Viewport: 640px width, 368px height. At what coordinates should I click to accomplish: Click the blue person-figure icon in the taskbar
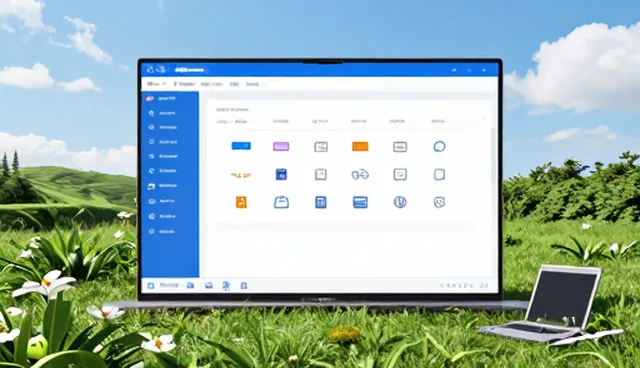click(226, 286)
